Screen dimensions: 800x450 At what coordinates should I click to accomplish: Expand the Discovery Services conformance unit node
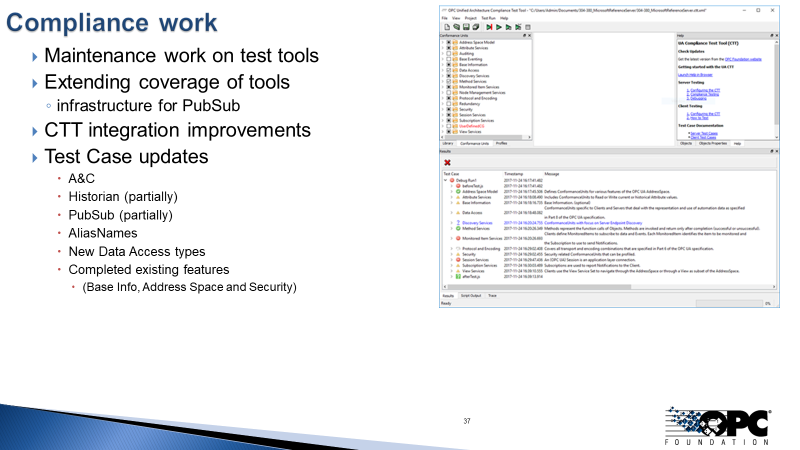coord(443,76)
